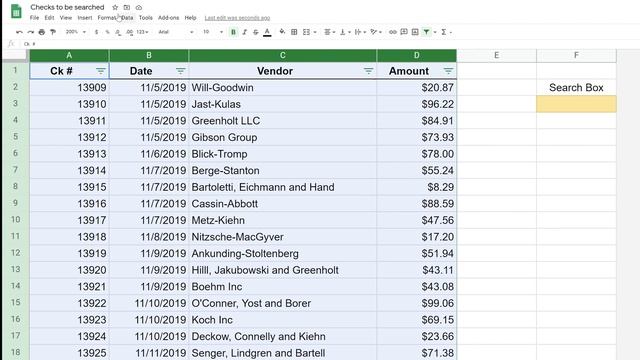The image size is (640, 360).
Task: Open the Edit menu
Action: pos(49,18)
